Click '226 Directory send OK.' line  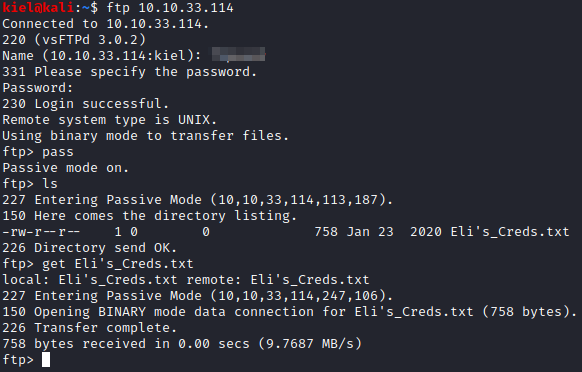tap(89, 247)
